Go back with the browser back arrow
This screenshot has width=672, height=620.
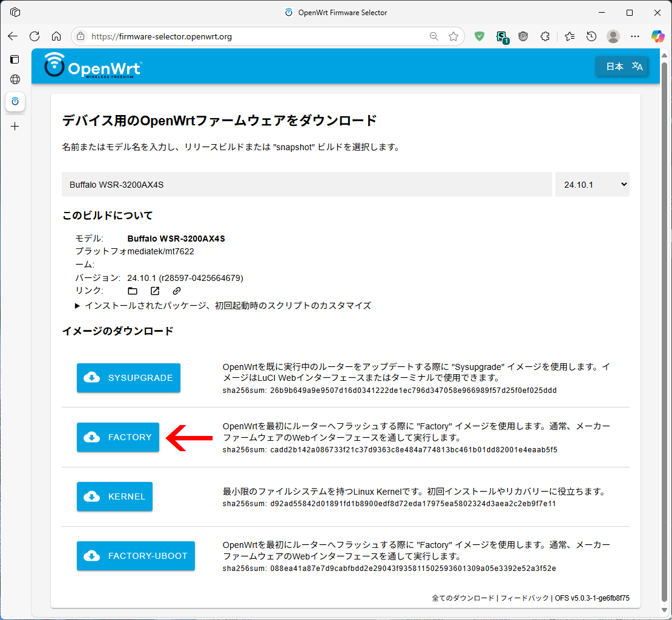point(13,36)
